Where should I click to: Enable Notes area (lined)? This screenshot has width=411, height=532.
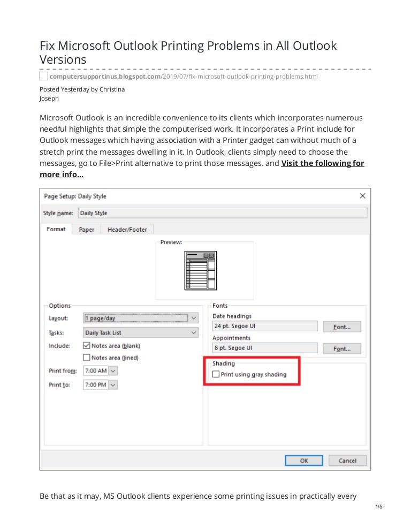click(87, 358)
